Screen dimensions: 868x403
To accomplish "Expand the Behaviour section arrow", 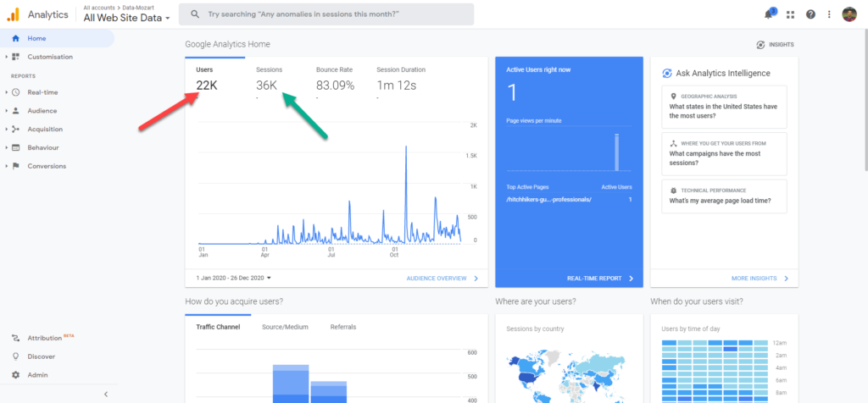I will [x=6, y=147].
